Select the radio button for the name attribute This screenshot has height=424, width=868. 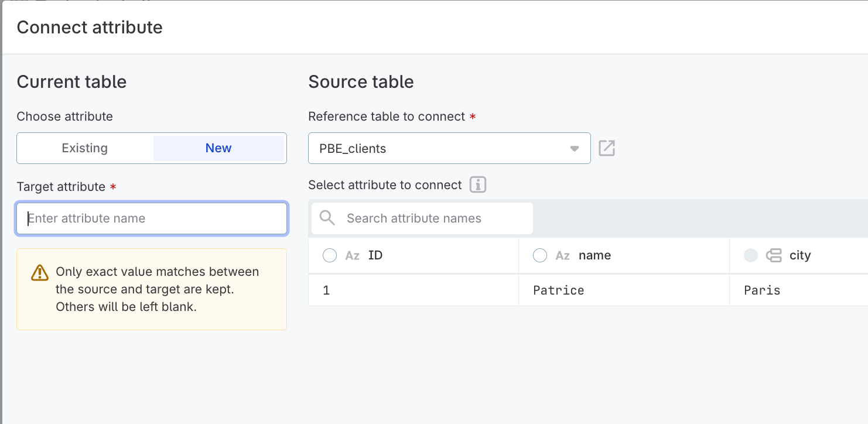point(539,255)
